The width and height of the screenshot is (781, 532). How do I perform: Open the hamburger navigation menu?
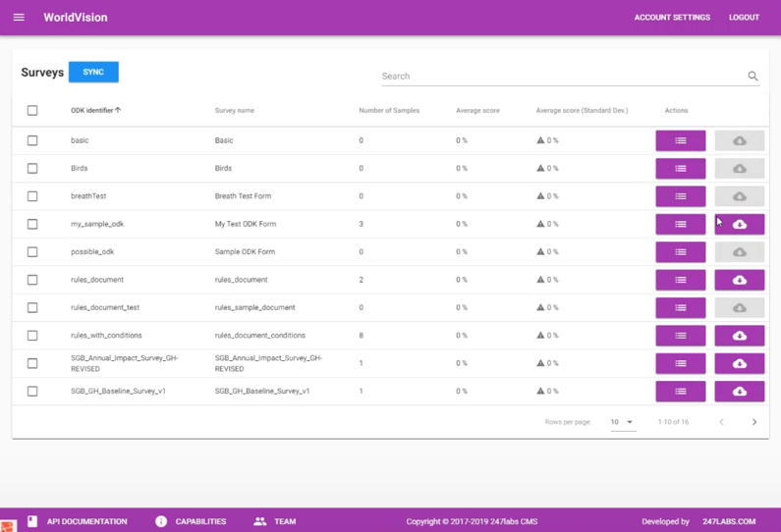coord(19,18)
